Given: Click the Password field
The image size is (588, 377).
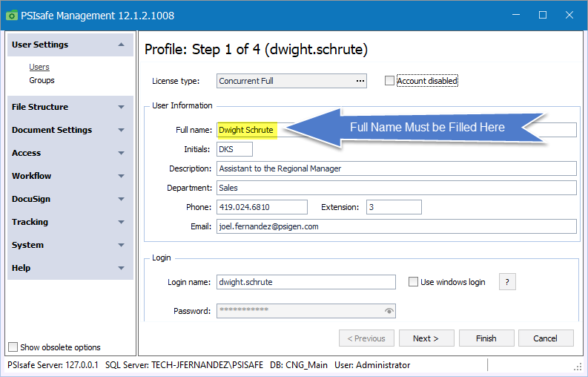Looking at the screenshot, I should (306, 311).
